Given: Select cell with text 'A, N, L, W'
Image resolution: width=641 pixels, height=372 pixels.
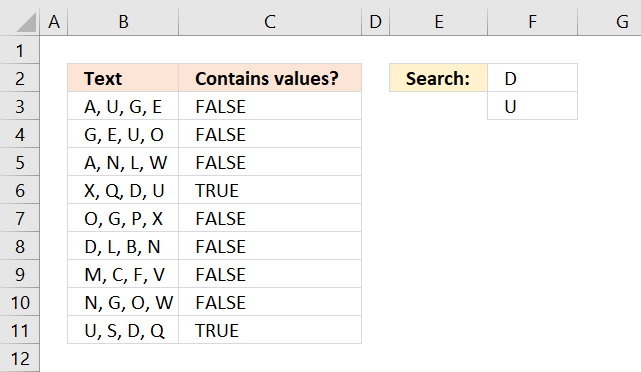Looking at the screenshot, I should click(x=123, y=162).
